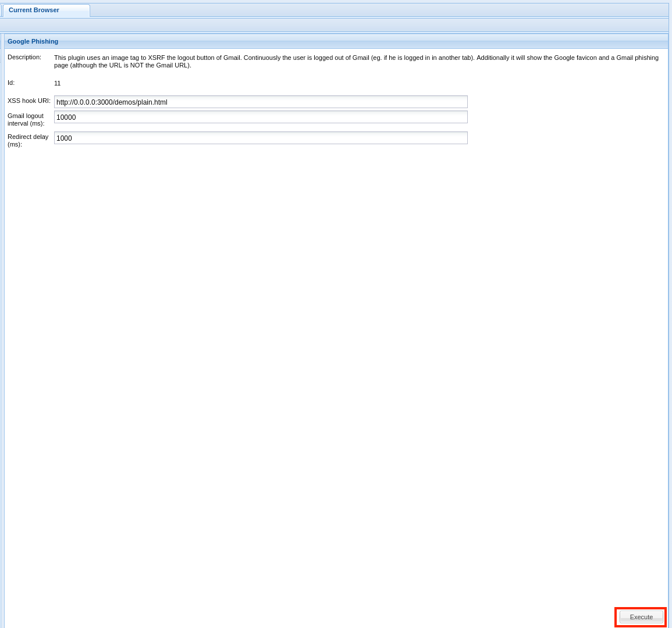Select the description text of the plugin
672x628 pixels.
(x=355, y=61)
